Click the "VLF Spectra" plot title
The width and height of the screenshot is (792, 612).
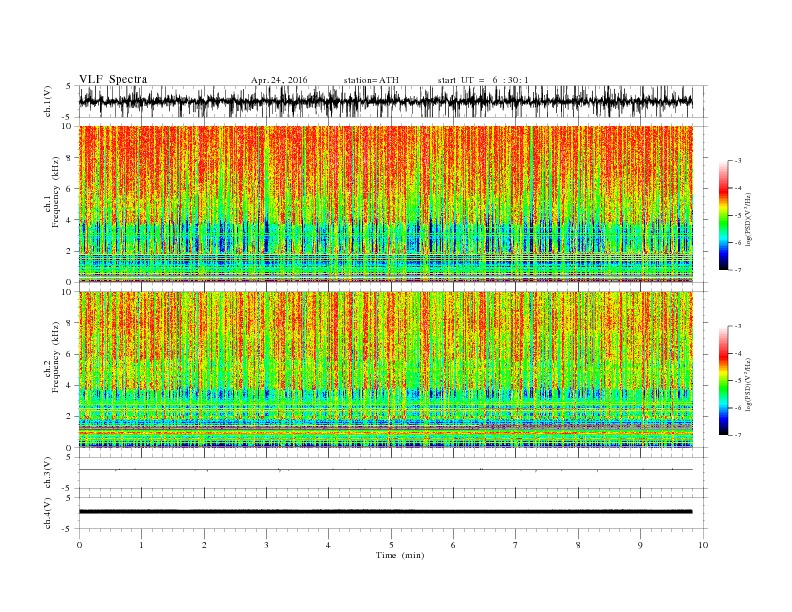(x=113, y=79)
